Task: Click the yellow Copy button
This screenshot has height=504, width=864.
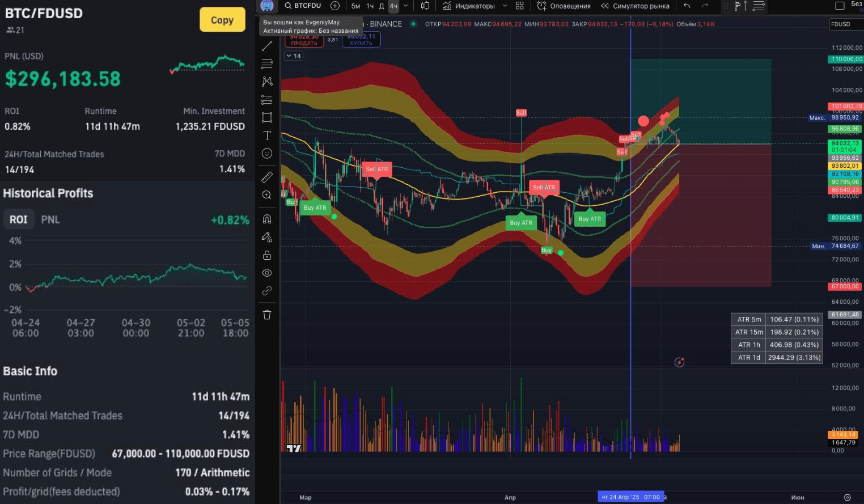Action: tap(222, 20)
